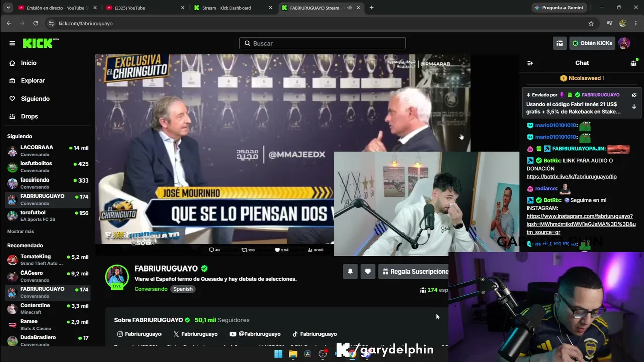Open the Chrome tab search dropdown
This screenshot has width=644, height=362.
pos(8,8)
